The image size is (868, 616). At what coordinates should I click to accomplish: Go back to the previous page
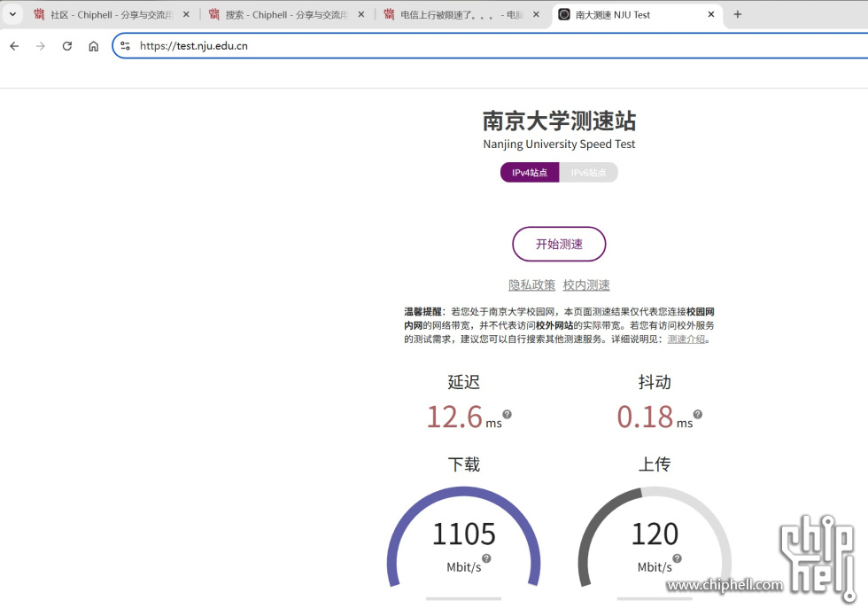[x=14, y=46]
